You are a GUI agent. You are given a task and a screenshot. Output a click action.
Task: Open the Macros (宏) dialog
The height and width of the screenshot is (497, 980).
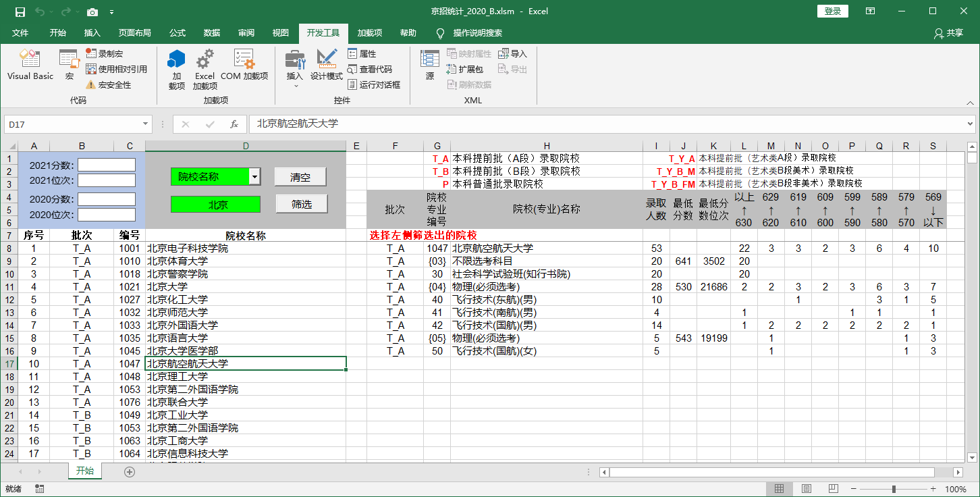tap(69, 65)
